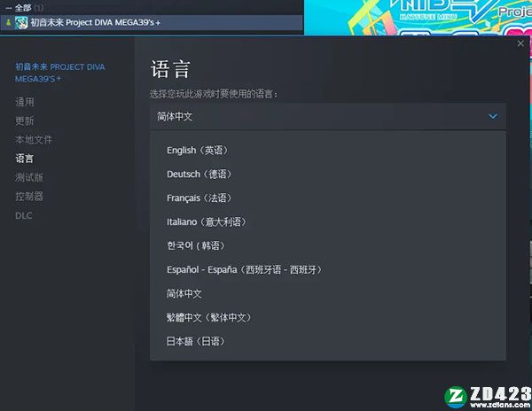
Task: Click the dropdown chevron arrow
Action: [493, 116]
